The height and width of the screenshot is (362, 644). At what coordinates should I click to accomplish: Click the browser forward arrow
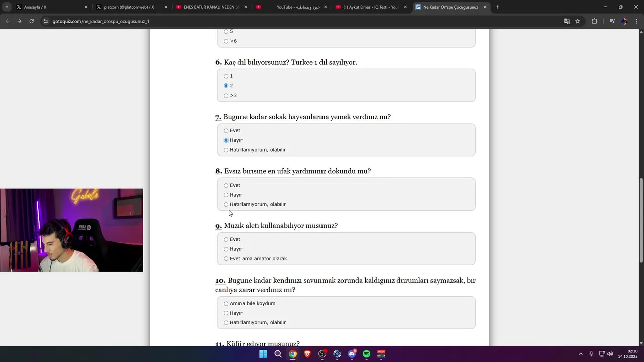[x=19, y=21]
